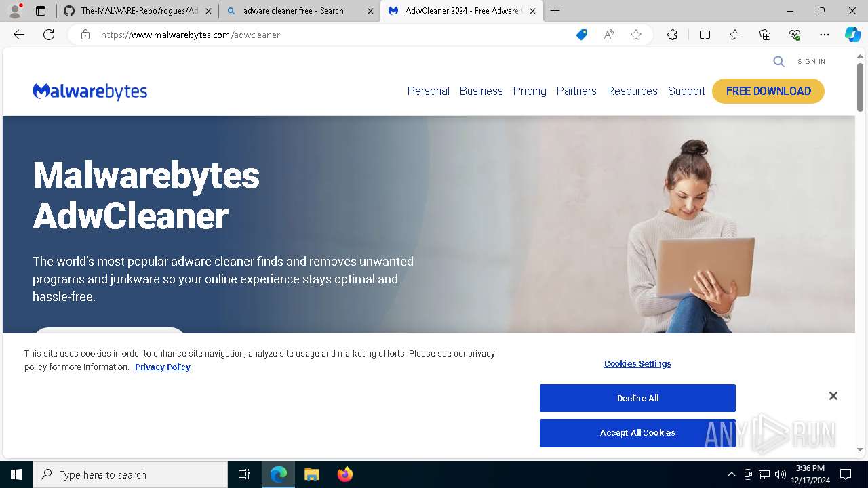The image size is (868, 488).
Task: Open the Privacy Policy link
Action: click(163, 367)
